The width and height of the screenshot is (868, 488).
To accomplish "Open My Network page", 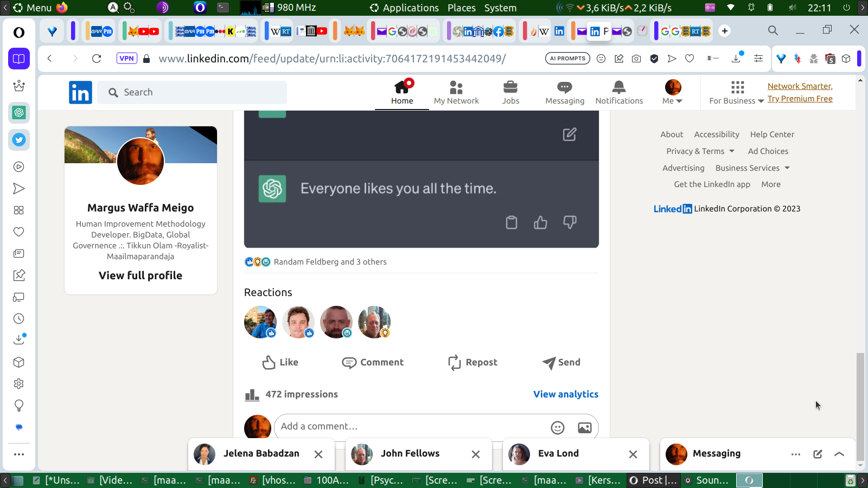I will pos(456,92).
